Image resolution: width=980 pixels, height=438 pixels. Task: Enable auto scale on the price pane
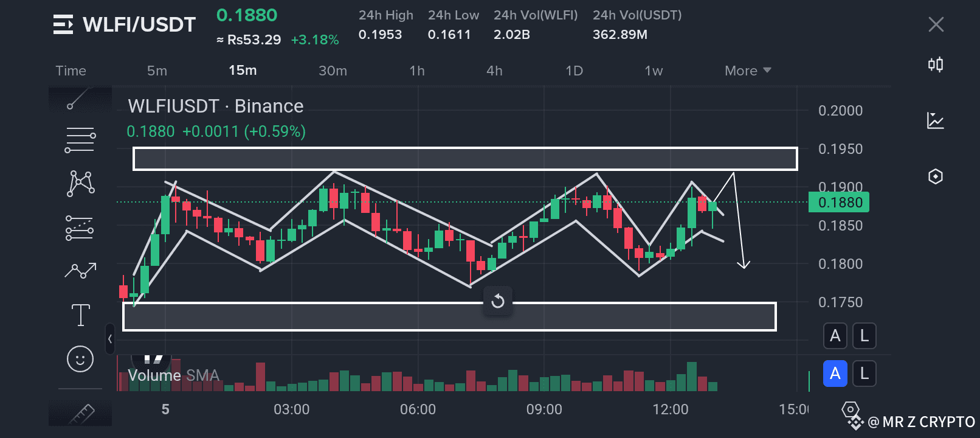coord(835,336)
